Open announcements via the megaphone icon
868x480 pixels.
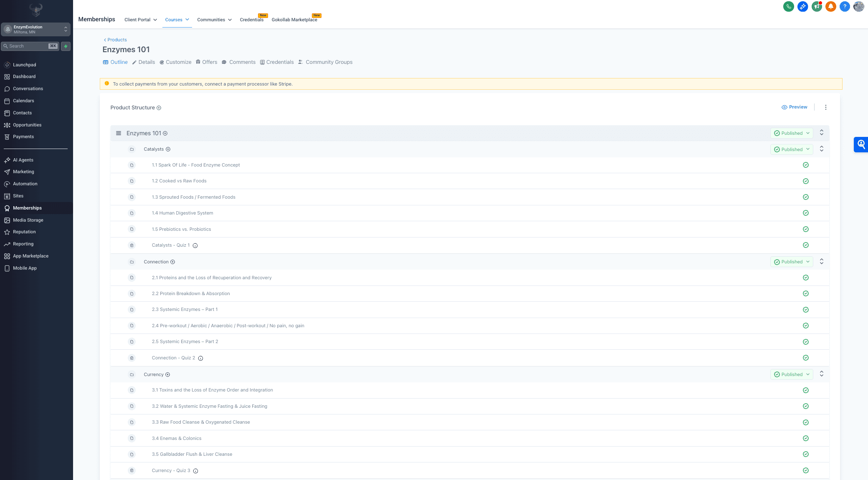[817, 6]
